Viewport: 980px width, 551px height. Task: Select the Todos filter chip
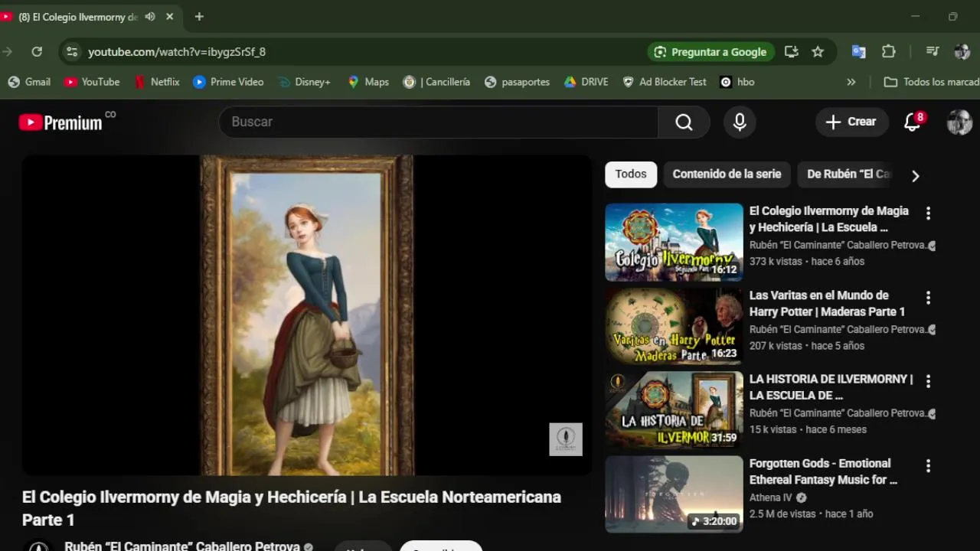(631, 174)
